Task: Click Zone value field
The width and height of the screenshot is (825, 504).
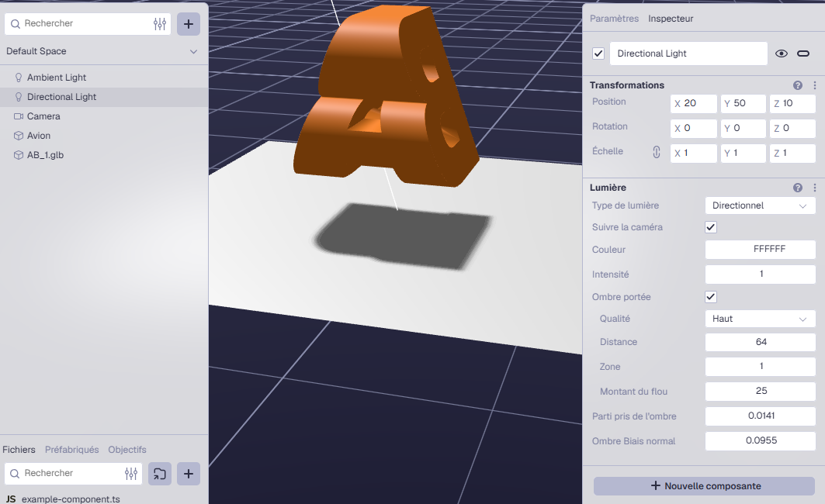Action: pos(761,367)
